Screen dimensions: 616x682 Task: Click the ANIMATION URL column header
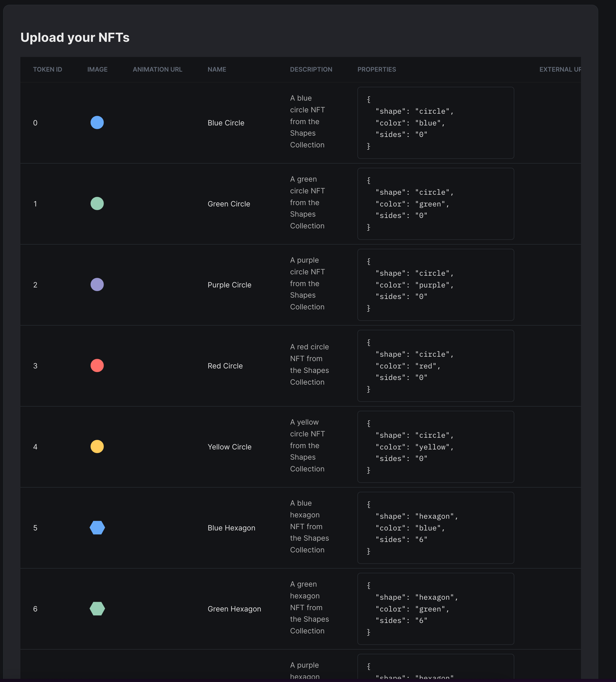(157, 69)
